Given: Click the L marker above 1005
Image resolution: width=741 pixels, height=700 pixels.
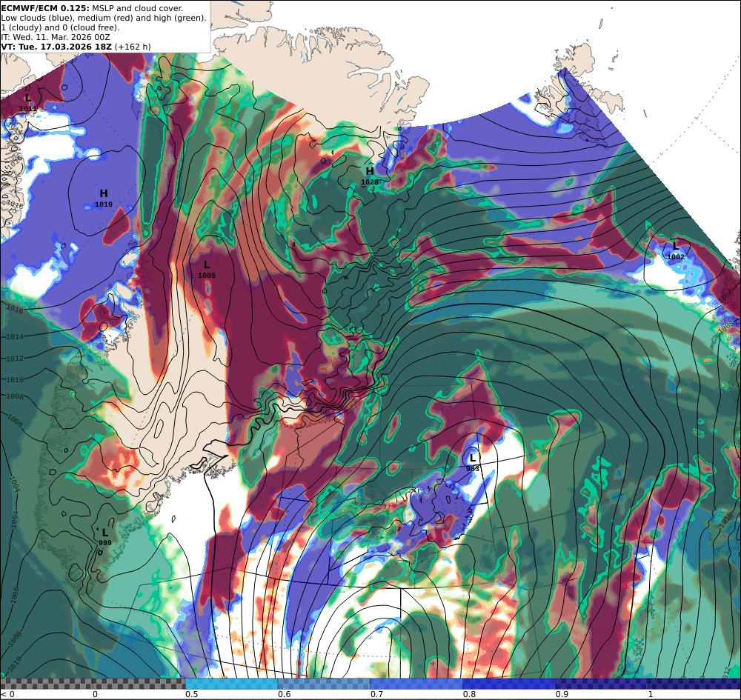Looking at the screenshot, I should (207, 264).
